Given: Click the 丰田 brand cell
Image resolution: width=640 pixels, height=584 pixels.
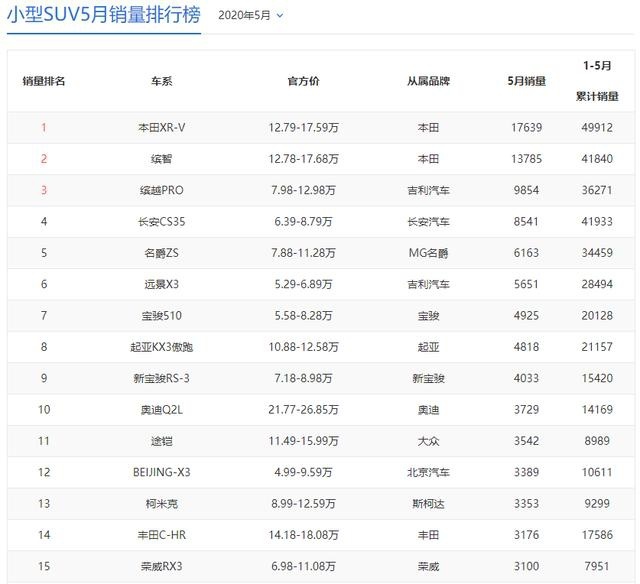Looking at the screenshot, I should point(428,535).
